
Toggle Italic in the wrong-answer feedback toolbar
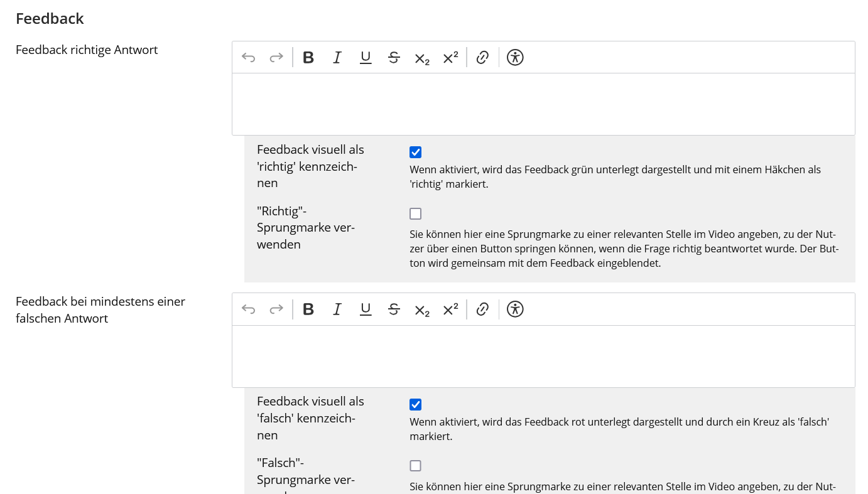tap(337, 309)
